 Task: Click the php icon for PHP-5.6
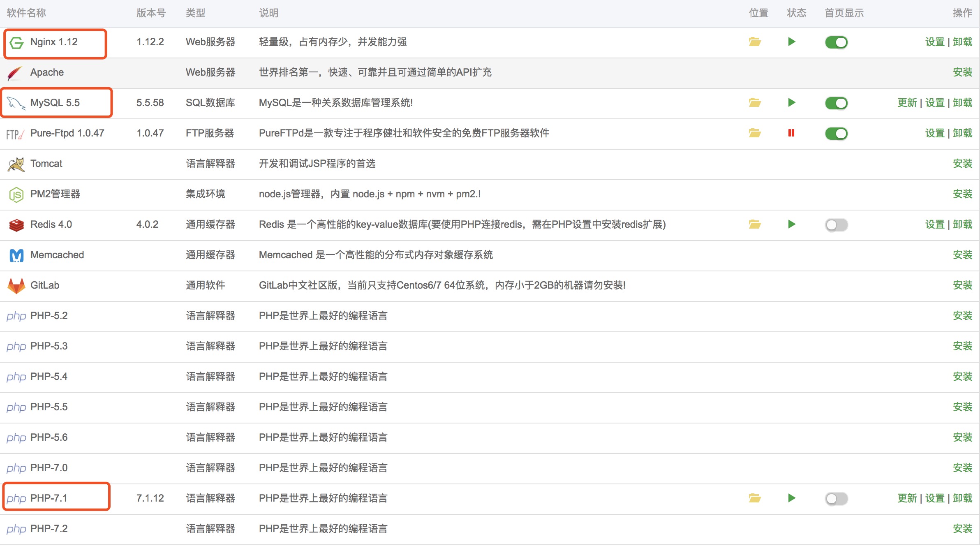pos(16,438)
